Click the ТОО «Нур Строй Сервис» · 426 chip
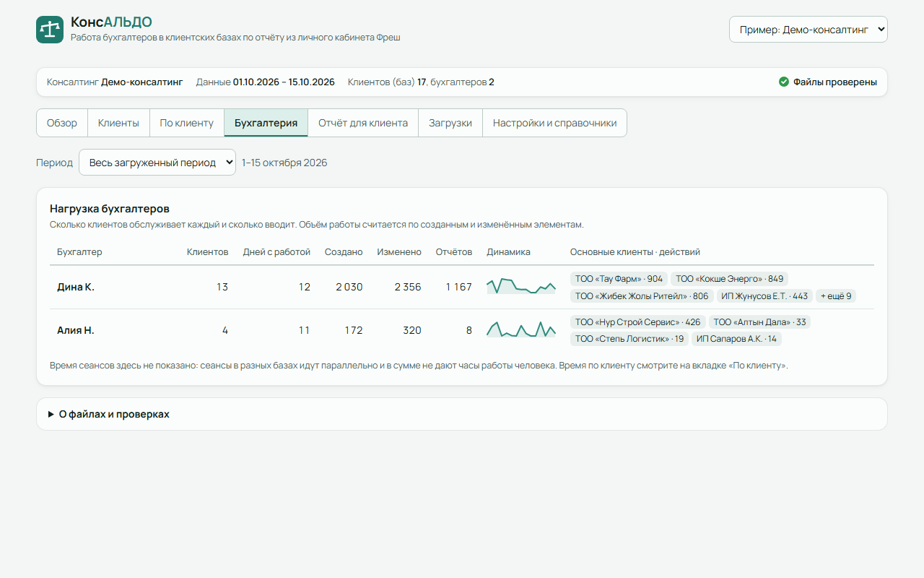Screen dimensions: 924x578 tap(637, 322)
